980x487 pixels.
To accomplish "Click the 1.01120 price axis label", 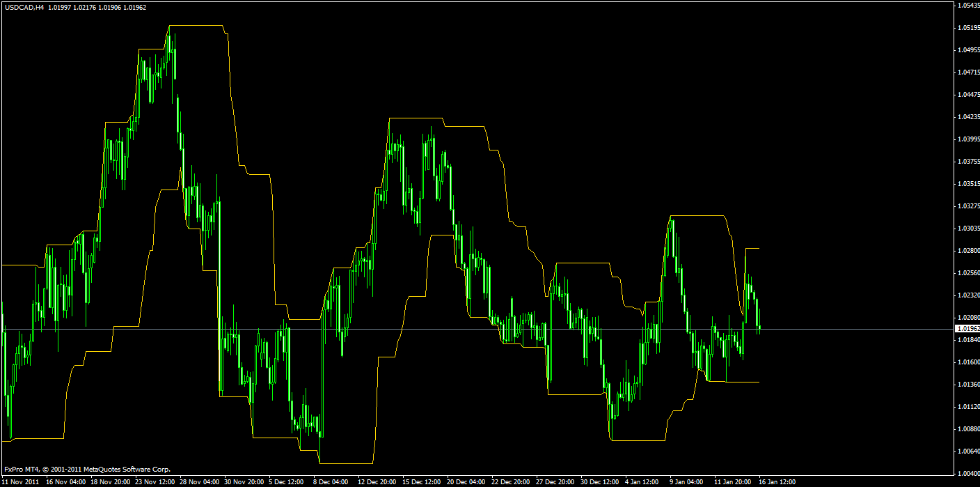I will coord(968,407).
